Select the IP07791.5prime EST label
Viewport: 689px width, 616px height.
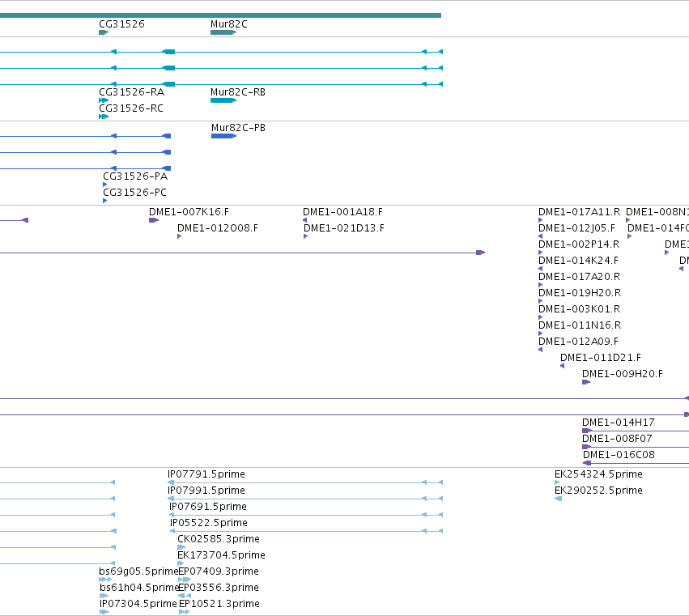pos(206,475)
